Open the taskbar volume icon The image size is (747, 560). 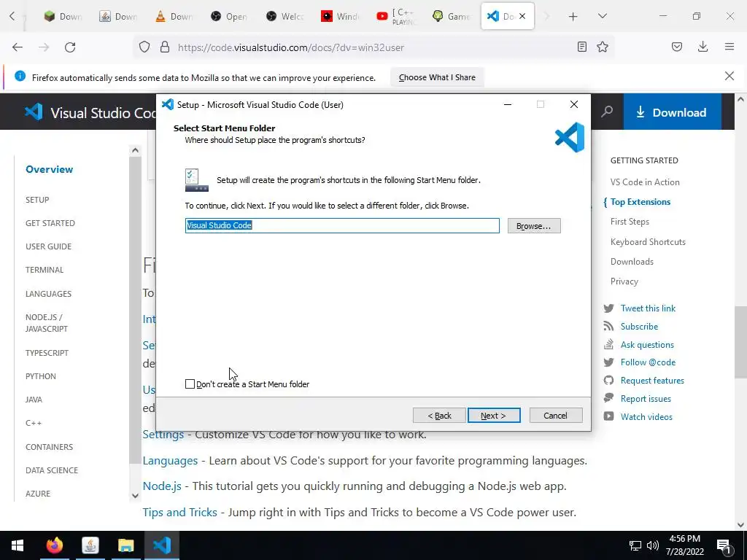652,545
